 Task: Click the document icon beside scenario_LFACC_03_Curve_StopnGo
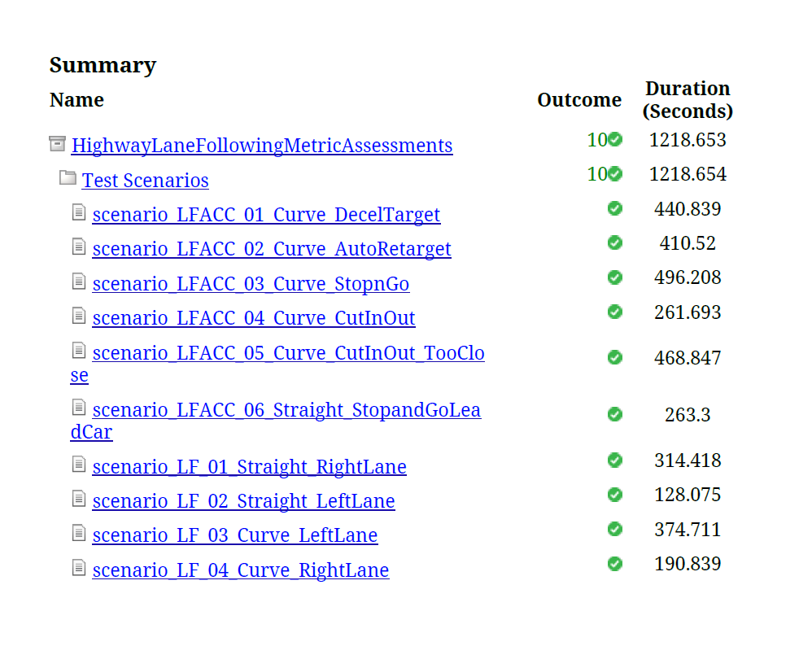pos(79,282)
